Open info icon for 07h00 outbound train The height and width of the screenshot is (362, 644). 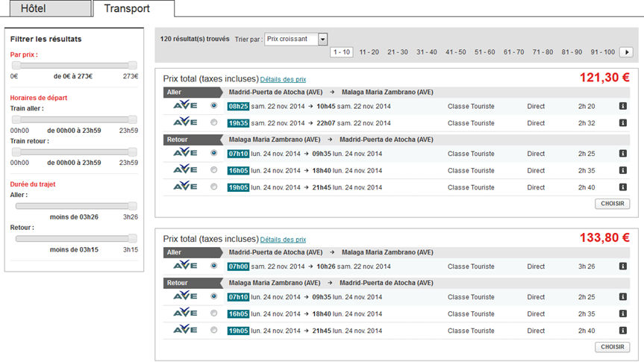pyautogui.click(x=622, y=266)
